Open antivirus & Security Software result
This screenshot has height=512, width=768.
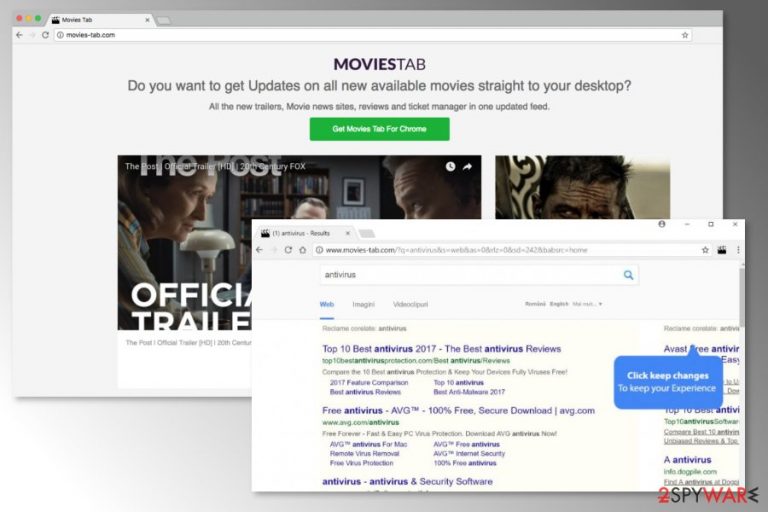pos(408,482)
